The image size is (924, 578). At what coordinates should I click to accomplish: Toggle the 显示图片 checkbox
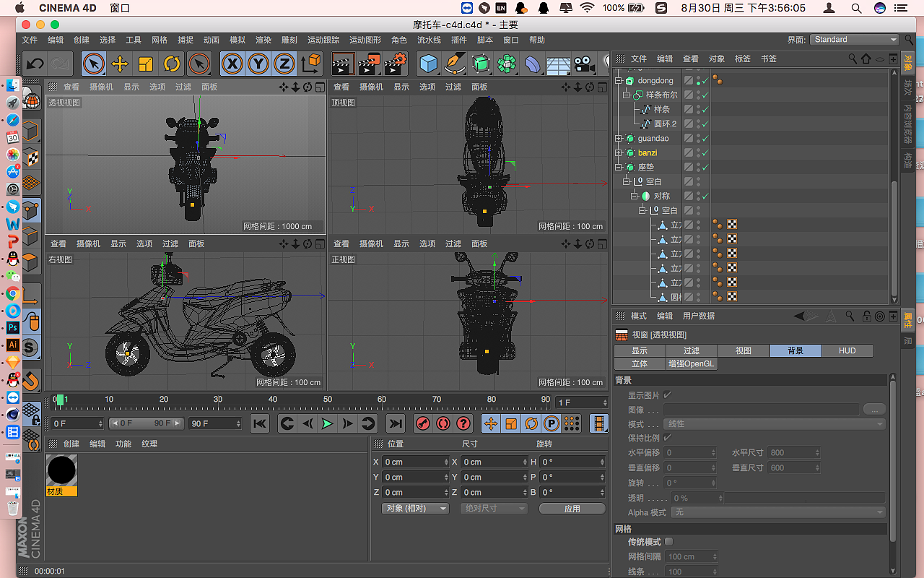pos(667,395)
